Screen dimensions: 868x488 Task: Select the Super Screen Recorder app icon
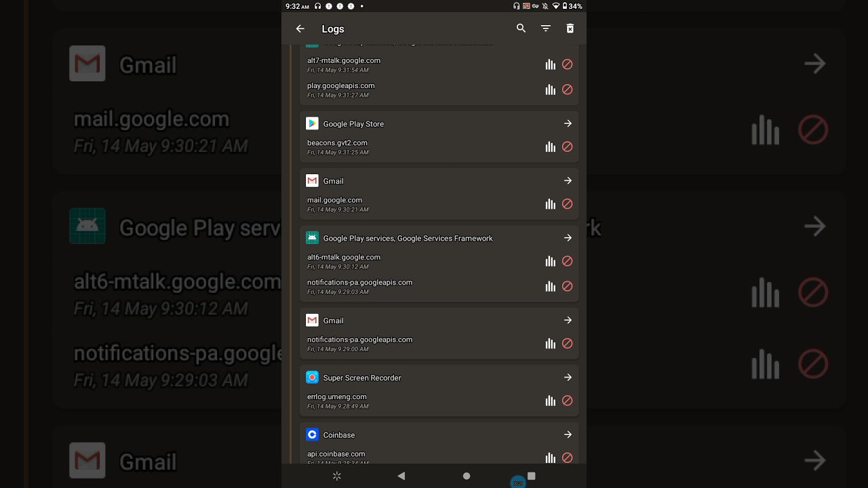pyautogui.click(x=312, y=378)
